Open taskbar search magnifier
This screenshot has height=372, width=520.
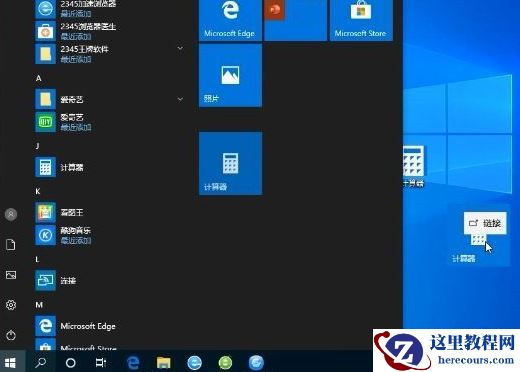(x=41, y=362)
